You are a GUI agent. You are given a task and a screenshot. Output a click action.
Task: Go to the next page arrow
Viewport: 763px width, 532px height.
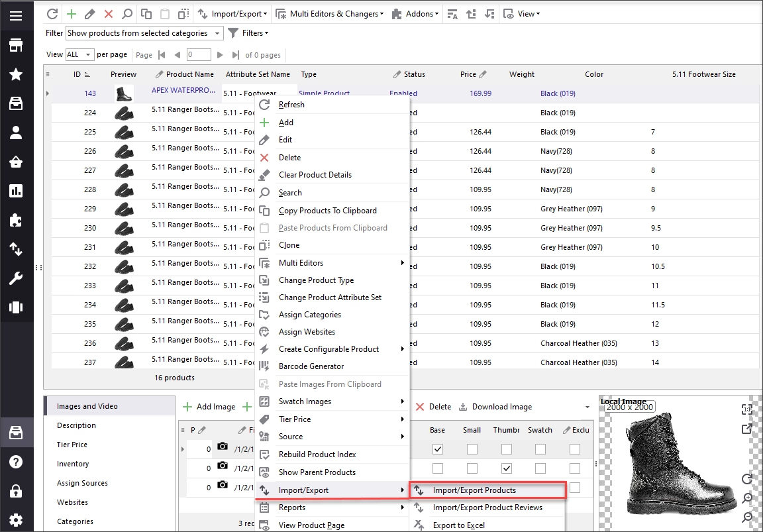[x=220, y=55]
